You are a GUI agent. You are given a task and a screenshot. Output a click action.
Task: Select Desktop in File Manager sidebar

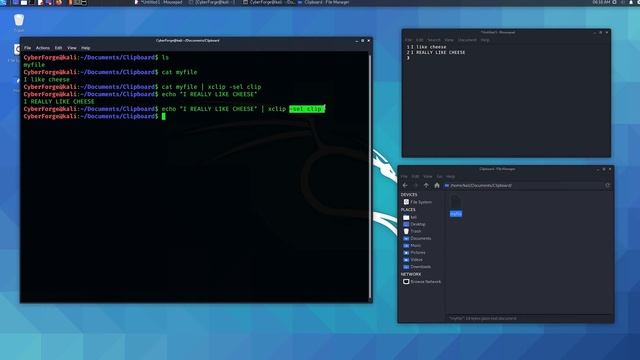[414, 224]
